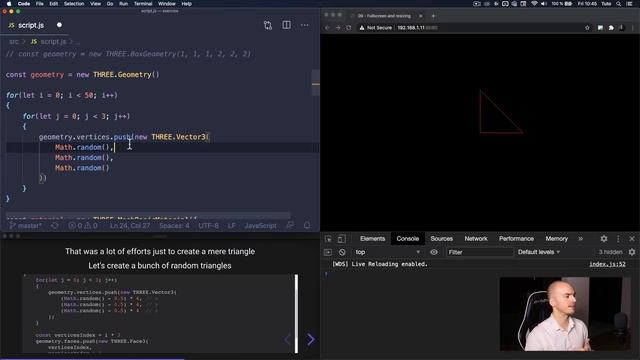The width and height of the screenshot is (640, 360).
Task: Switch to Console tab in DevTools
Action: pos(407,239)
